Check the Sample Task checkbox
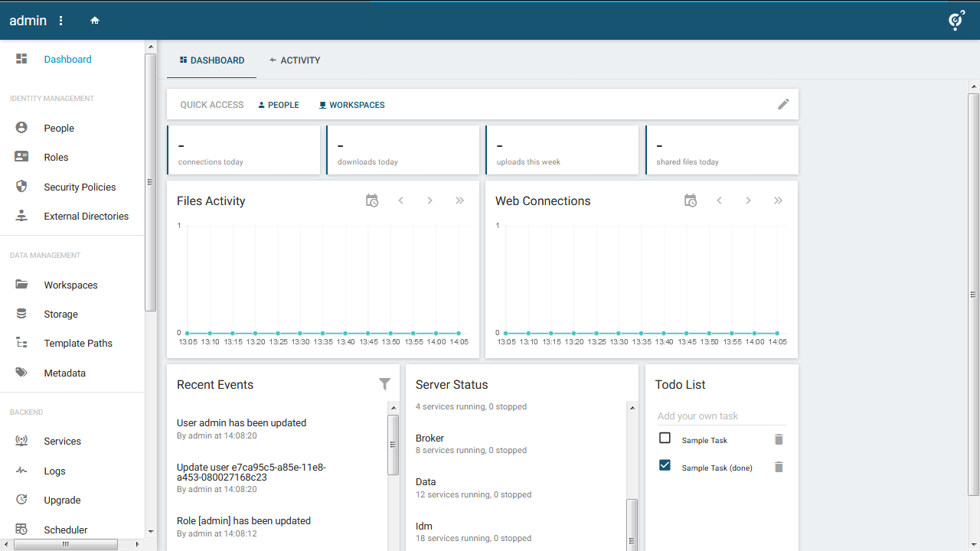This screenshot has height=551, width=980. pyautogui.click(x=665, y=439)
